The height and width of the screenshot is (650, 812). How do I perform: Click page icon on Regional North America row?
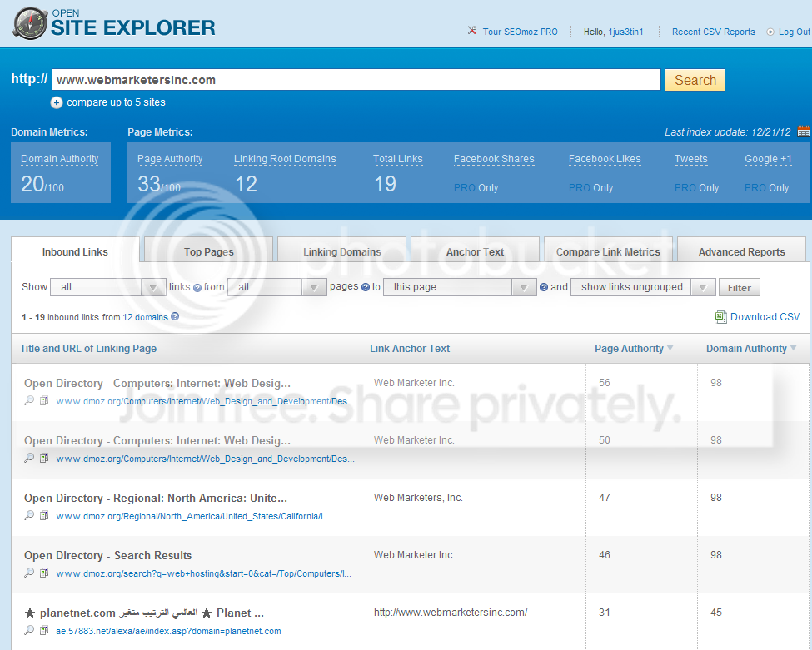click(44, 515)
